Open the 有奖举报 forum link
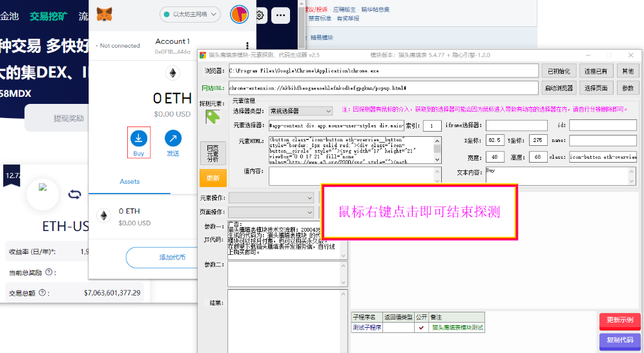The width and height of the screenshot is (644, 353). pyautogui.click(x=348, y=19)
